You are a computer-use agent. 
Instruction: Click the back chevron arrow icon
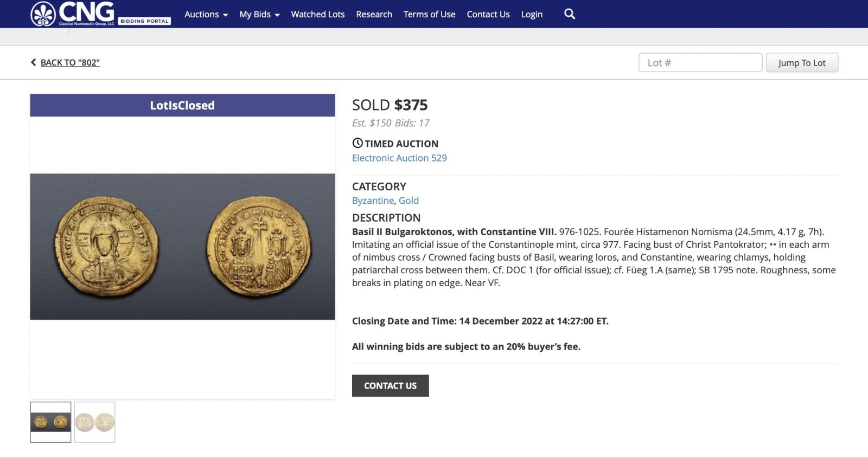[x=33, y=62]
